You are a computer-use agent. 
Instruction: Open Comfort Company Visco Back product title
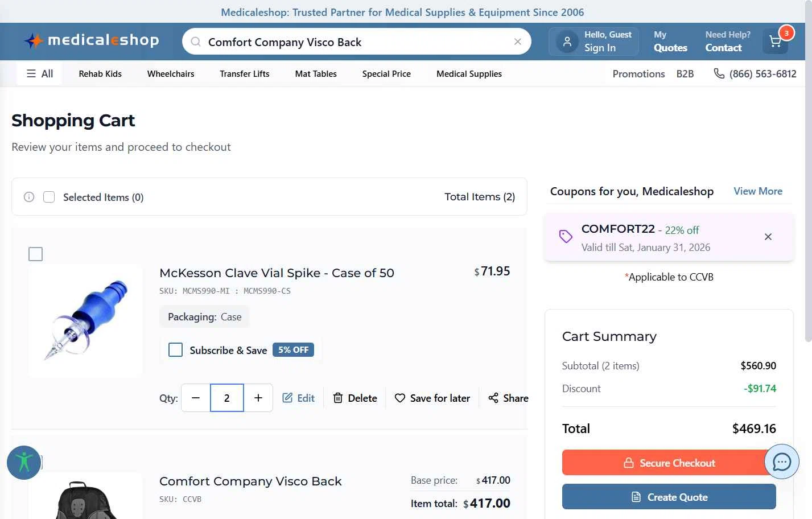pyautogui.click(x=250, y=481)
